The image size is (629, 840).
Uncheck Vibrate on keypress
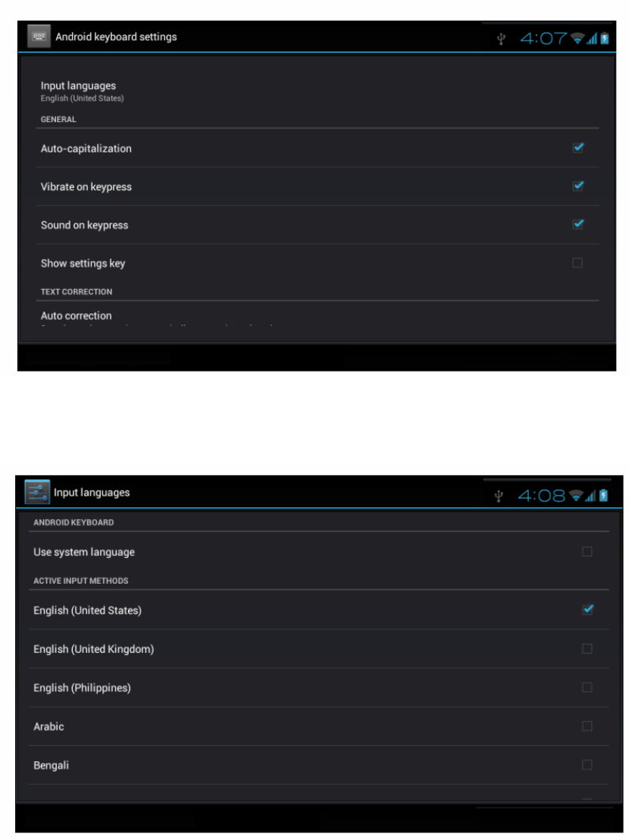[x=577, y=186]
